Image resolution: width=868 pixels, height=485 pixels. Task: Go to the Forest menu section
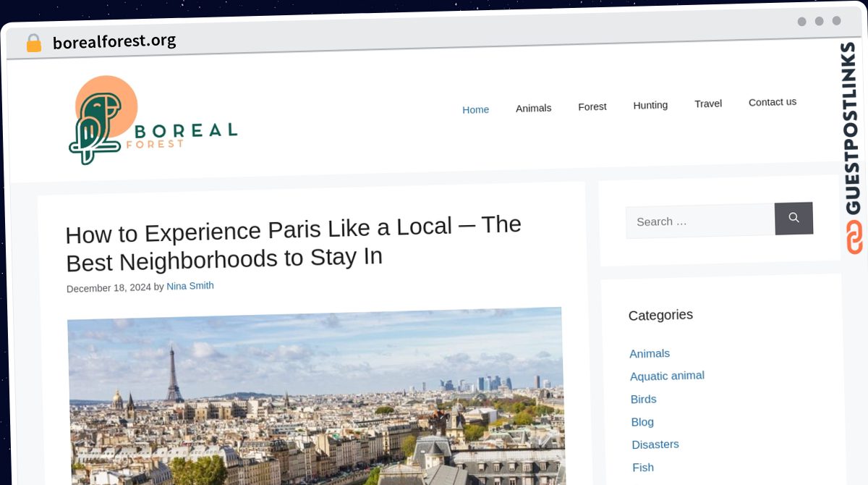click(592, 106)
